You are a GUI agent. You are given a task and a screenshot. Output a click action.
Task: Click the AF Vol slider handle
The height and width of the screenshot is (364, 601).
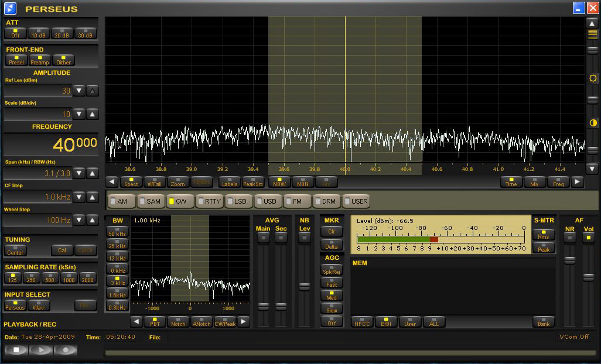589,277
